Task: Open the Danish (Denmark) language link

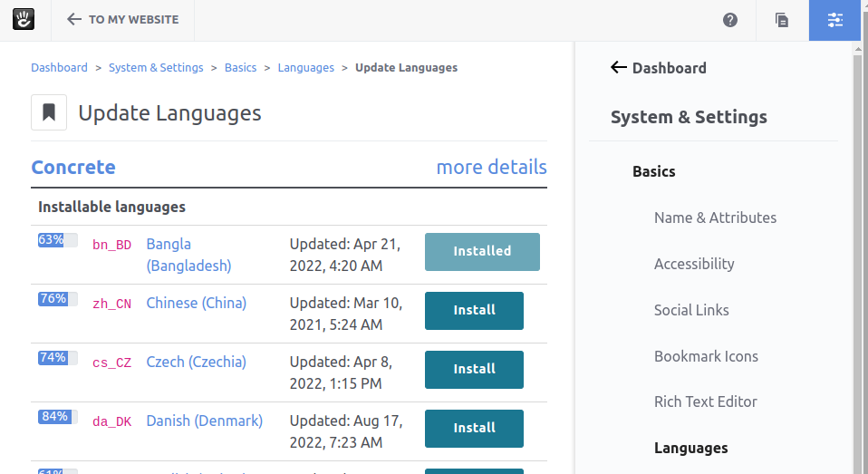Action: pyautogui.click(x=204, y=421)
